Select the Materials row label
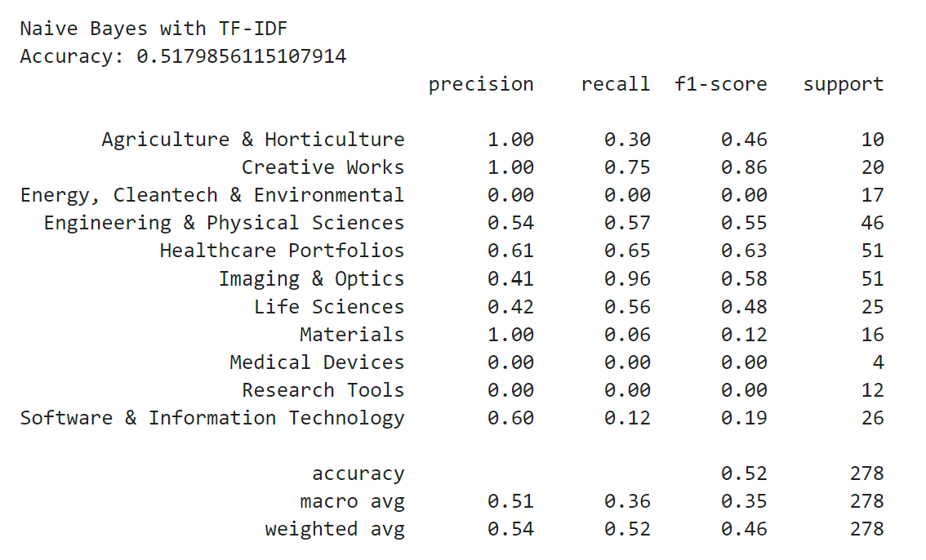This screenshot has height=560, width=926. (352, 335)
